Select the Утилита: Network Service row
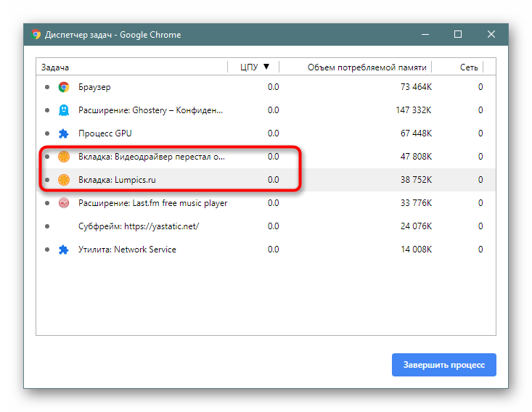532x412 pixels. point(266,250)
